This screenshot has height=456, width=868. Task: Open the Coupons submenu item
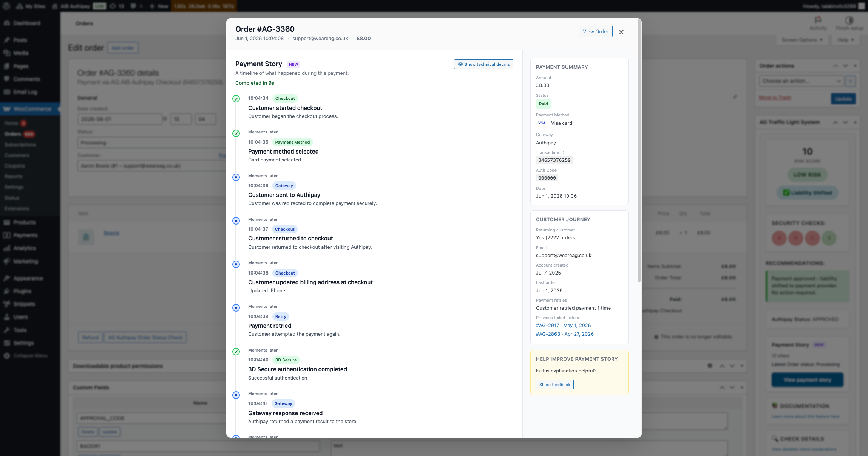[x=15, y=166]
